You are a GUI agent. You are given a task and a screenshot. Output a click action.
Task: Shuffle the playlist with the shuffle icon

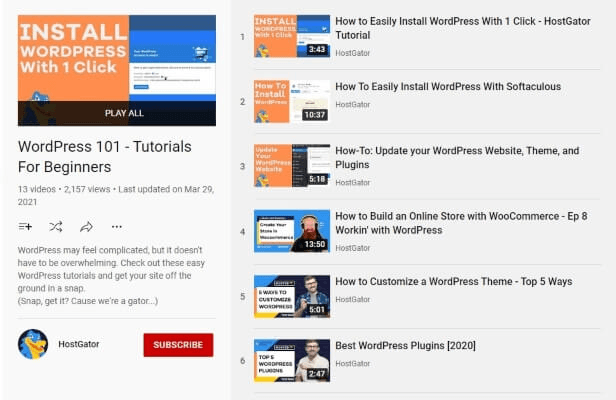click(56, 227)
